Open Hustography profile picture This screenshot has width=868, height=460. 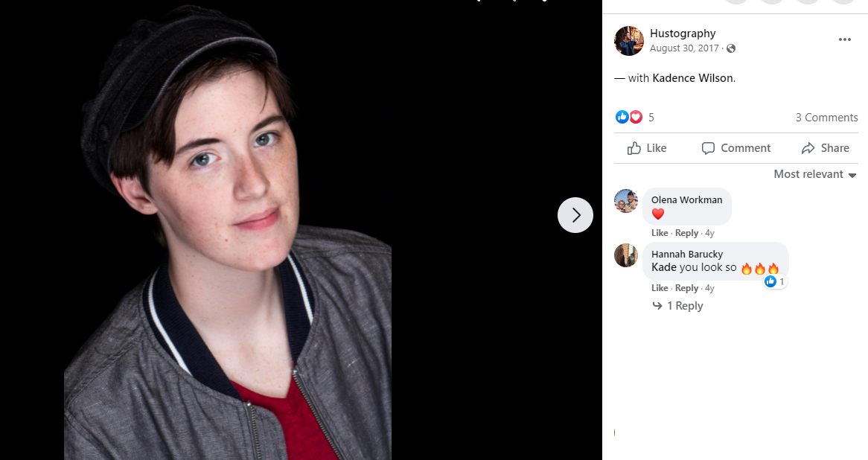pos(629,40)
